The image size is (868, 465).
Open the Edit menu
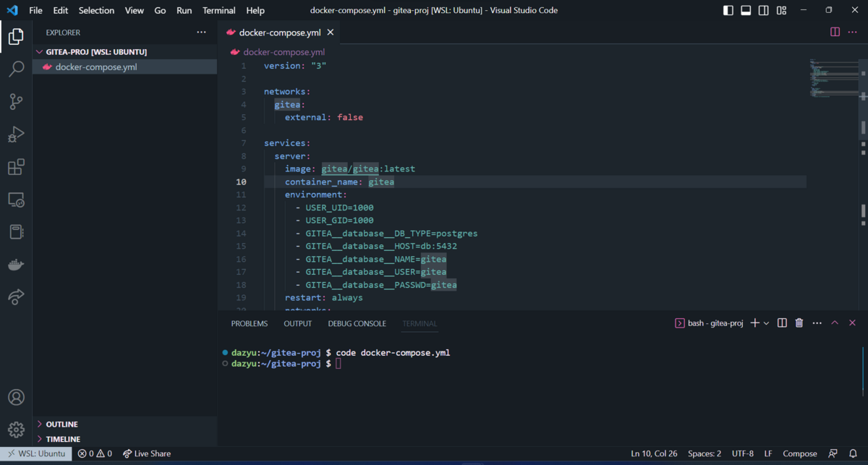(x=61, y=10)
